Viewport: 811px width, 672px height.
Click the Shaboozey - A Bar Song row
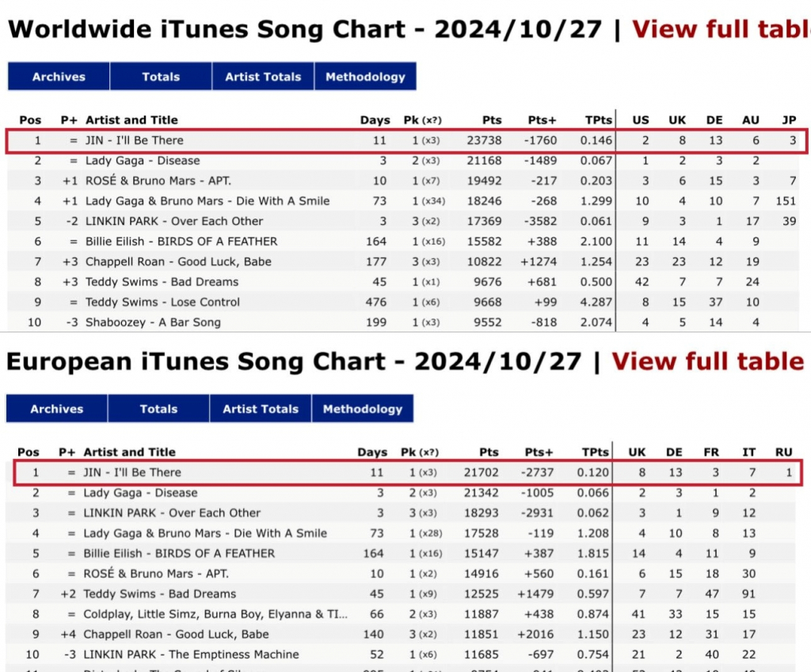[x=153, y=322]
